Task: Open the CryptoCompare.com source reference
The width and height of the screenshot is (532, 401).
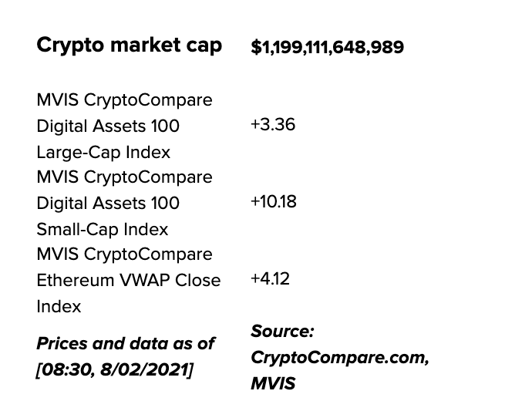Action: click(x=339, y=358)
